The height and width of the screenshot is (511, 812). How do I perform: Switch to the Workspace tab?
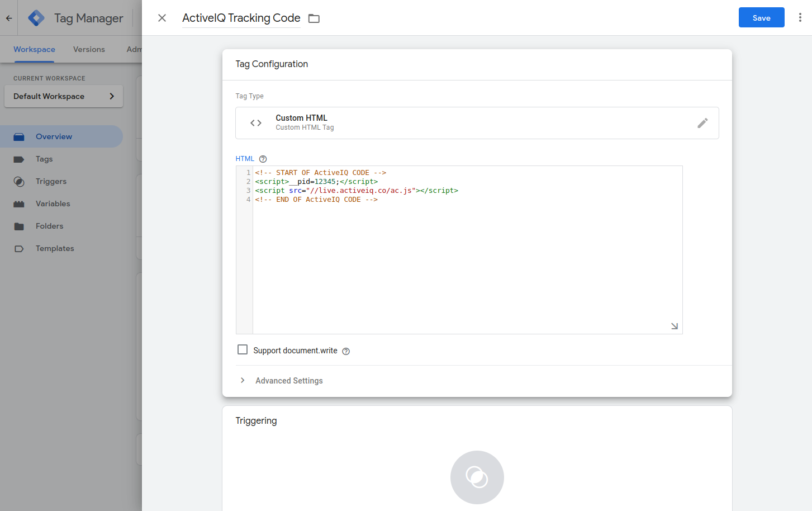[34, 49]
